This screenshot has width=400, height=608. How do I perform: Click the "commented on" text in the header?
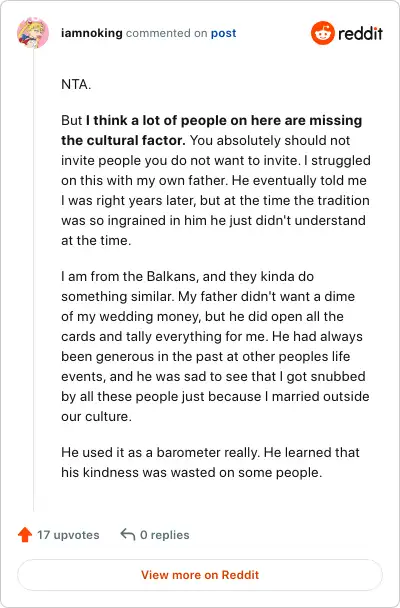click(x=167, y=33)
